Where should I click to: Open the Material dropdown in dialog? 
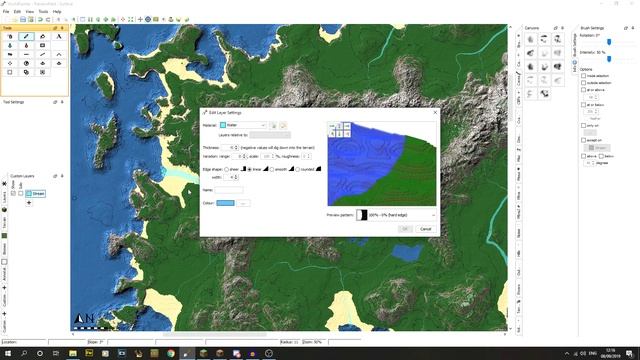(243, 125)
